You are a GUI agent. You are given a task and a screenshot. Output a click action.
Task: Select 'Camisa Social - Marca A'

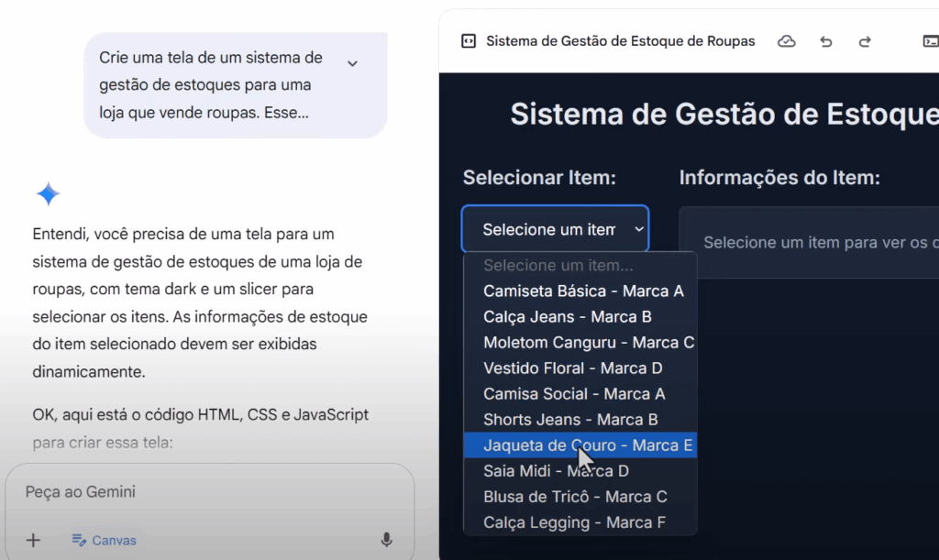(580, 394)
